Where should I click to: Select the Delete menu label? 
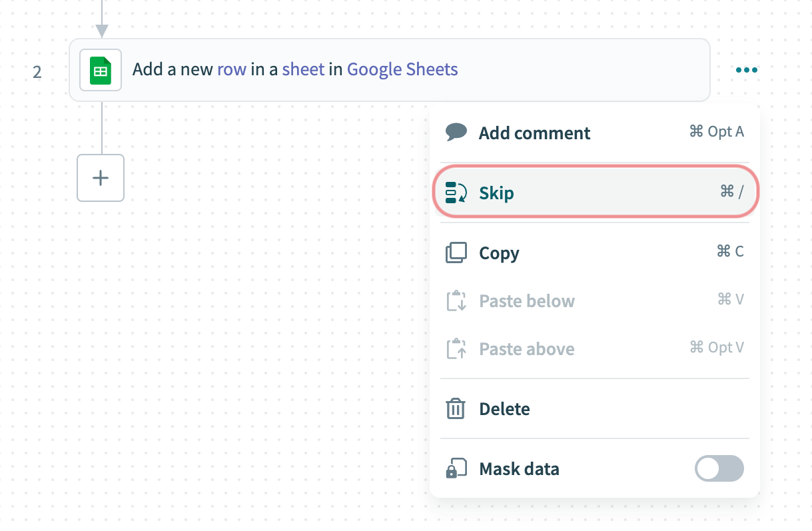point(504,409)
